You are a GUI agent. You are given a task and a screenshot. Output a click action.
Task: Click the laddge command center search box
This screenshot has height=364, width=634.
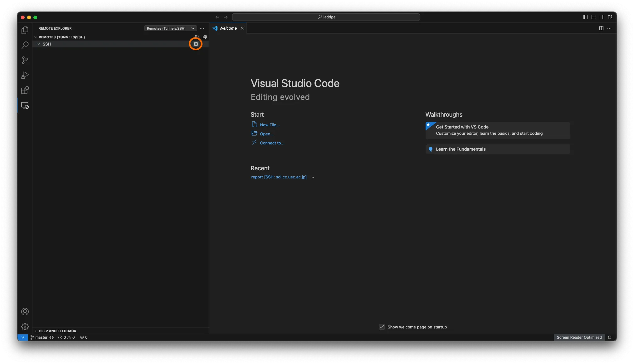(326, 17)
